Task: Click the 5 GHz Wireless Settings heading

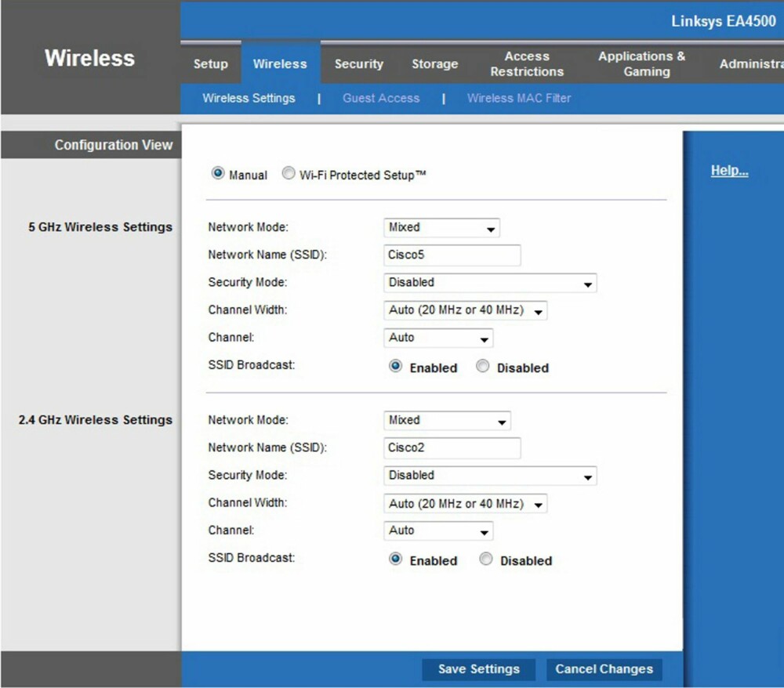Action: 100,227
